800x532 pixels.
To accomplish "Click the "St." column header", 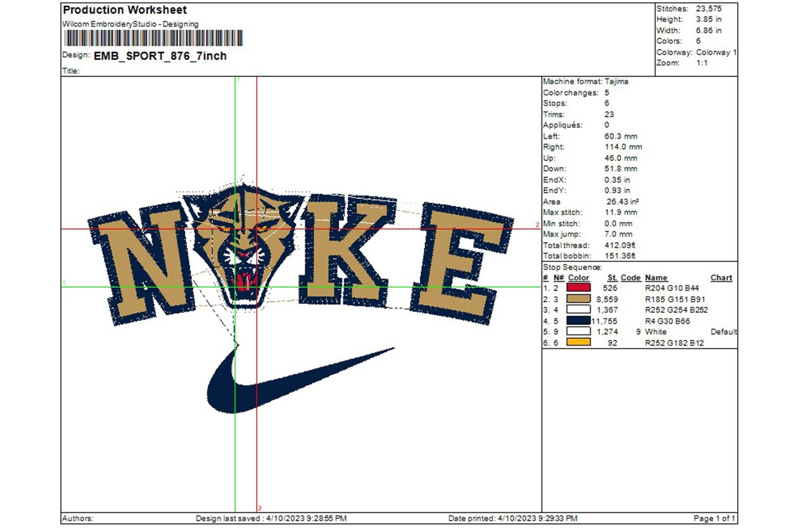I will point(612,278).
